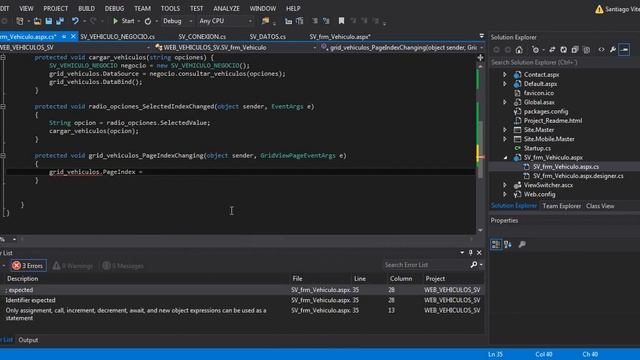640x360 pixels.
Task: Open the ANALYZE menu
Action: pos(227,8)
